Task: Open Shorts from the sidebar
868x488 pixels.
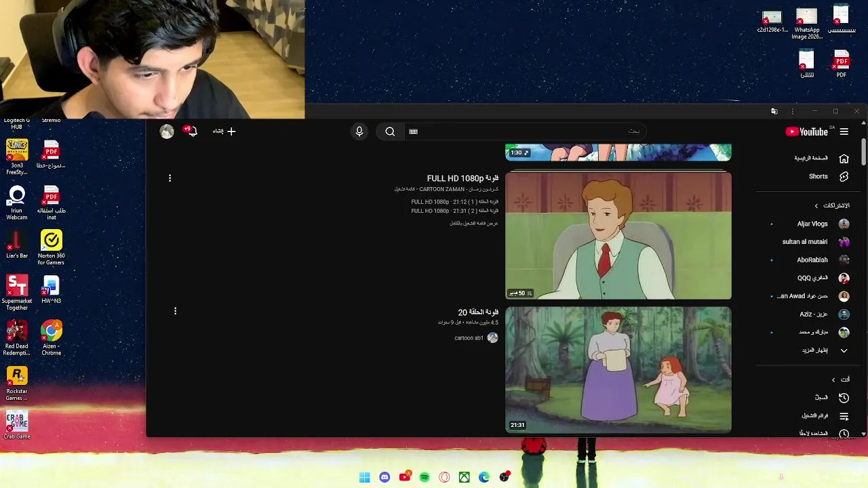Action: coord(818,176)
